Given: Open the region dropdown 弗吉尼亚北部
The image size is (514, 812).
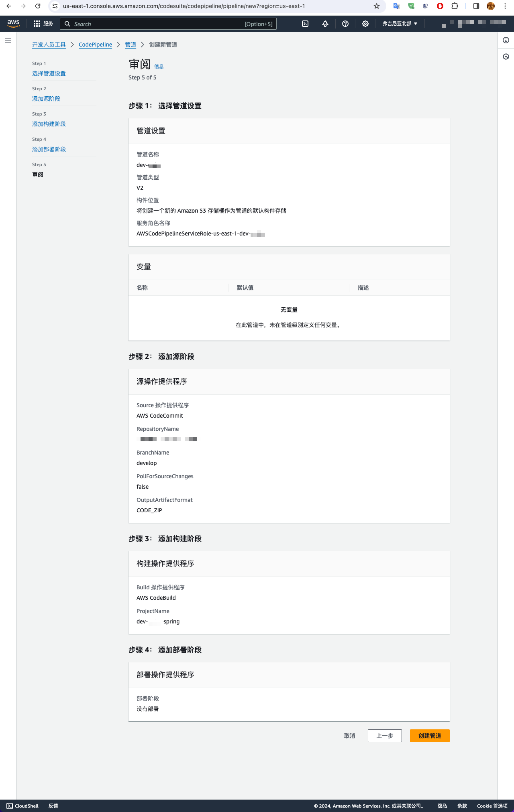Looking at the screenshot, I should [400, 24].
